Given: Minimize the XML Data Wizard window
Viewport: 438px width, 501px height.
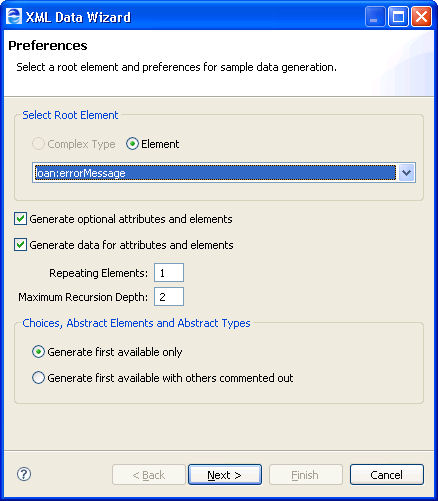Looking at the screenshot, I should coord(375,17).
